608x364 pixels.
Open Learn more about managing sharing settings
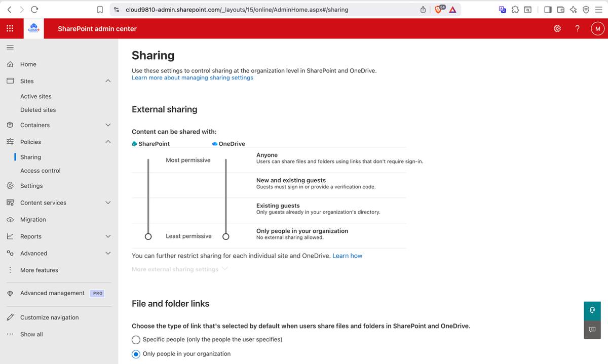tap(193, 78)
